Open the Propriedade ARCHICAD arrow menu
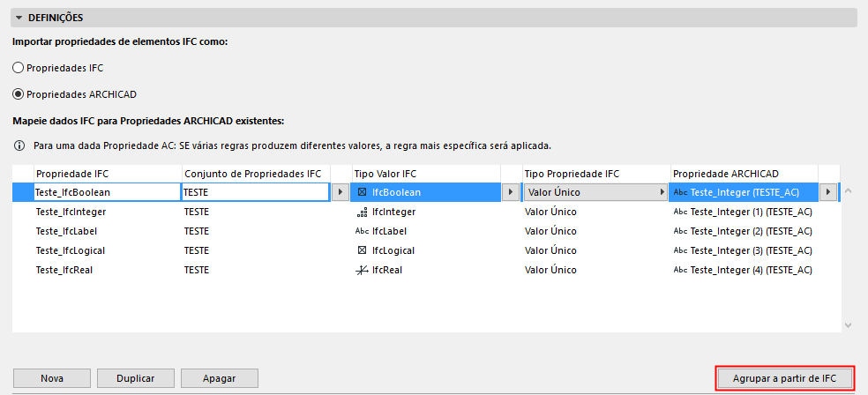 (x=827, y=192)
